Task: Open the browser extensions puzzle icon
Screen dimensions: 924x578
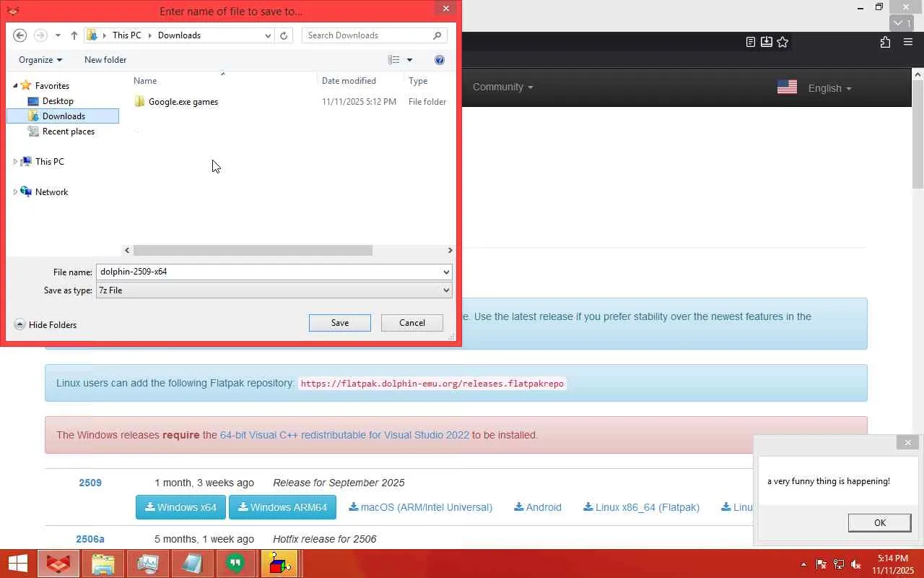Action: tap(885, 42)
